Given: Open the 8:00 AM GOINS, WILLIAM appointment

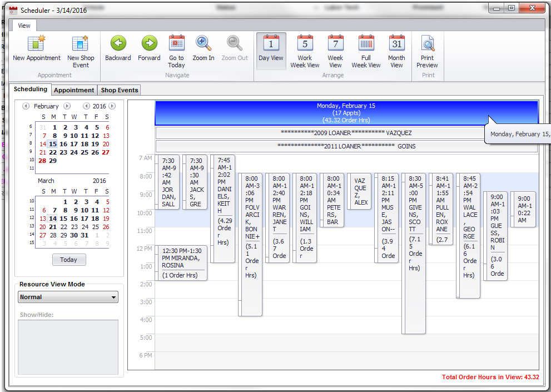Looking at the screenshot, I should 305,218.
